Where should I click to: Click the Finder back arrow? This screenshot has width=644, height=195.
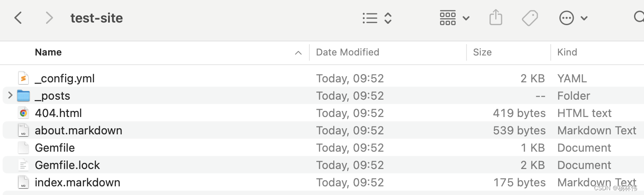18,18
